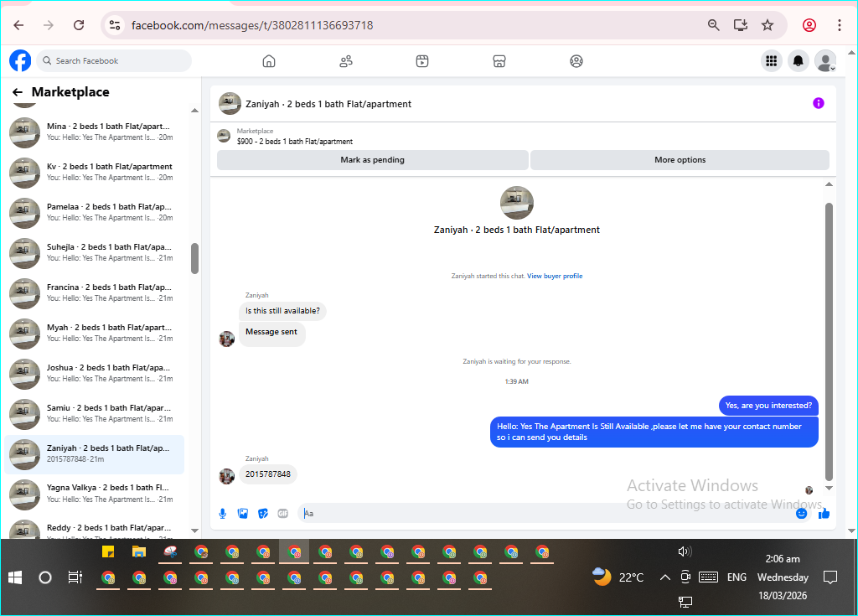This screenshot has height=616, width=858.
Task: Click the 'Is this still available?' bubble
Action: pyautogui.click(x=282, y=311)
